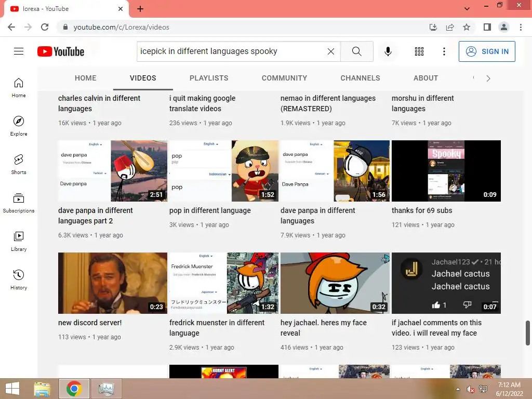The height and width of the screenshot is (399, 532).
Task: Clear the search box with the X
Action: click(x=331, y=51)
